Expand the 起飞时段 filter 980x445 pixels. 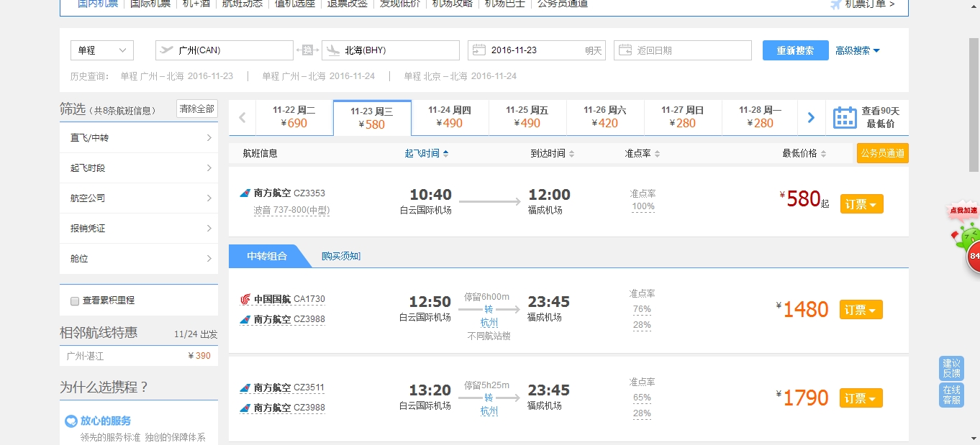[139, 168]
